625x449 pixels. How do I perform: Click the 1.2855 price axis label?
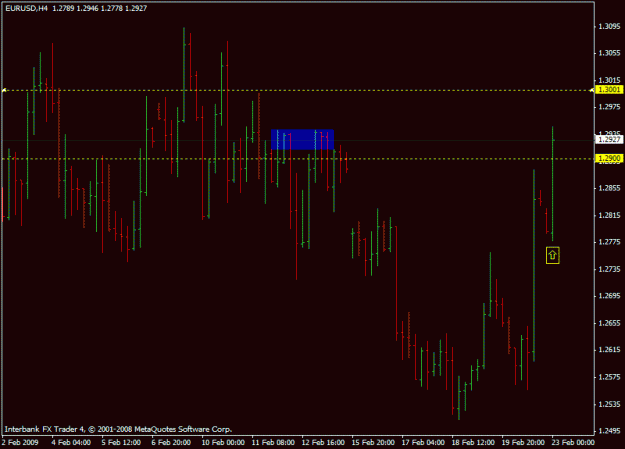coord(609,188)
